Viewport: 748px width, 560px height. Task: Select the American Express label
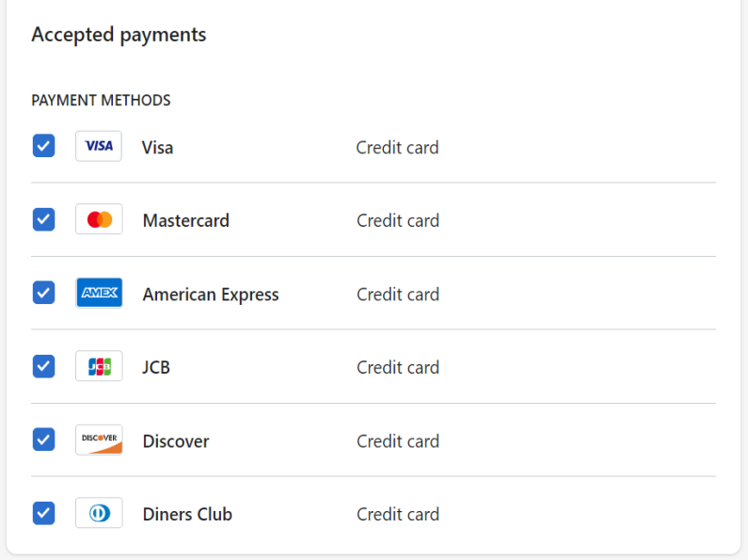[x=211, y=295]
